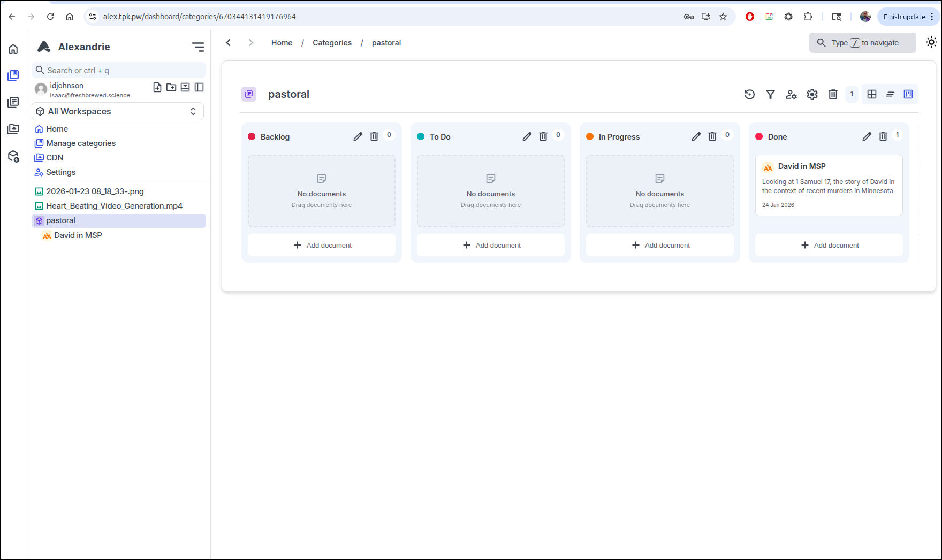
Task: Click the manage permissions user-gear icon
Action: (791, 95)
